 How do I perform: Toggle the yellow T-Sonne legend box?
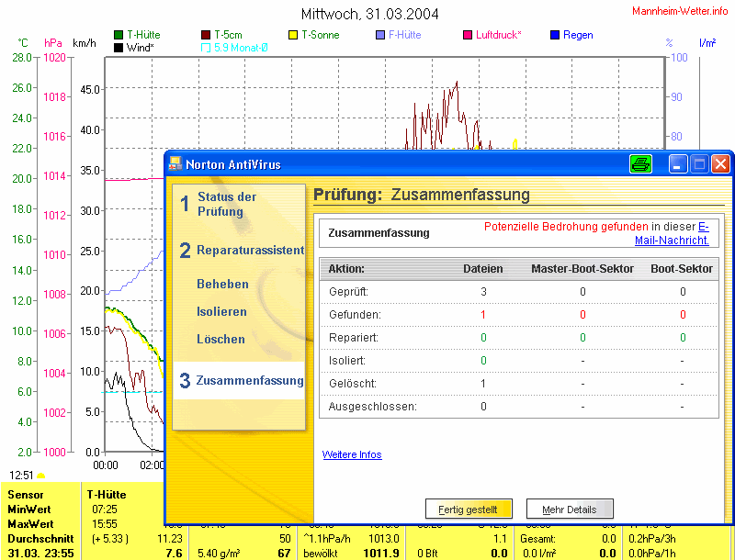pyautogui.click(x=294, y=35)
